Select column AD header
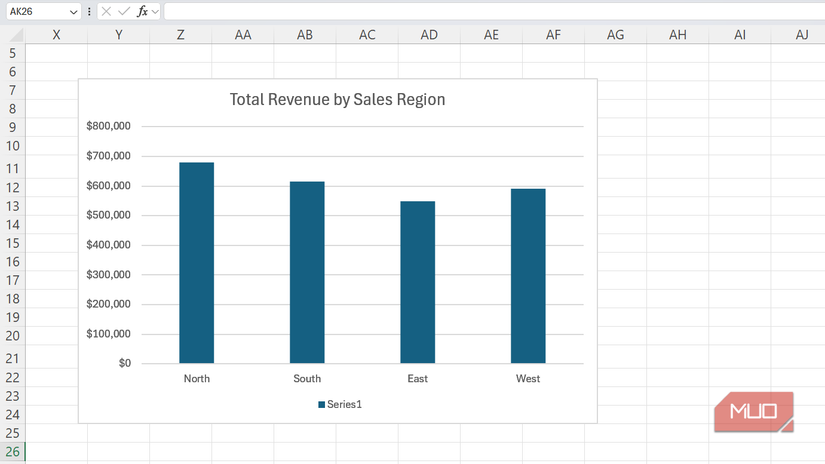 point(429,35)
